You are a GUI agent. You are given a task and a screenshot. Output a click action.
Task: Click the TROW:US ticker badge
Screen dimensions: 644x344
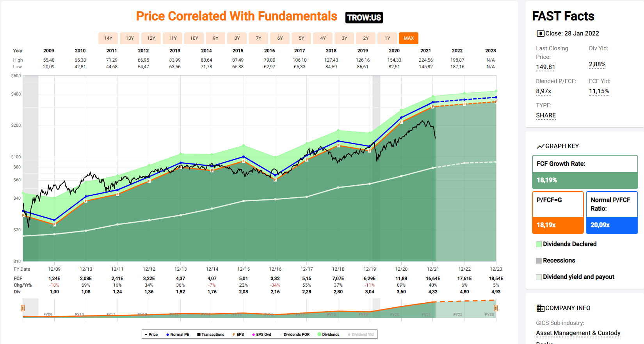pos(364,18)
